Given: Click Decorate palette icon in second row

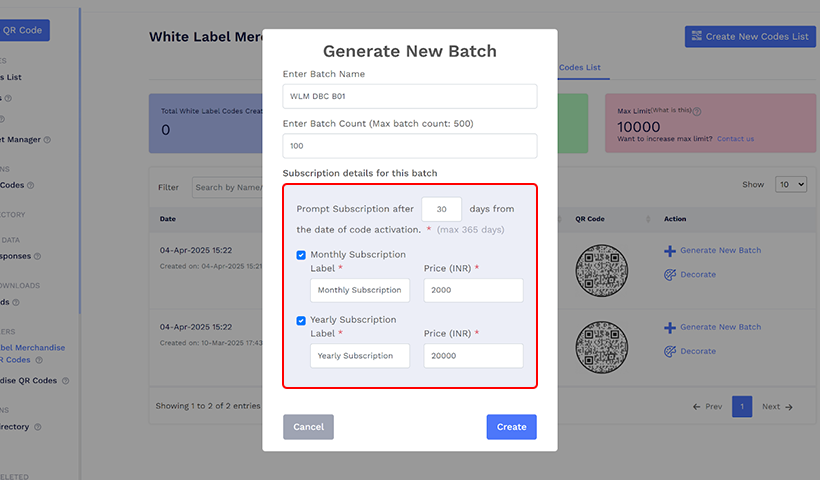Looking at the screenshot, I should 670,351.
